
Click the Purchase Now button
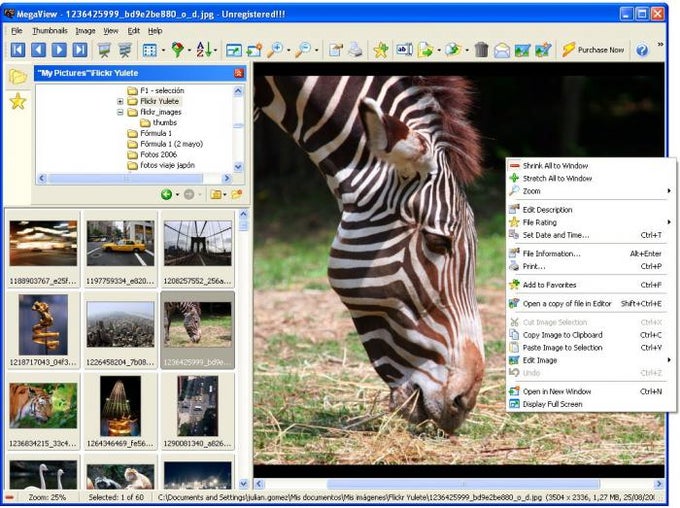(593, 49)
